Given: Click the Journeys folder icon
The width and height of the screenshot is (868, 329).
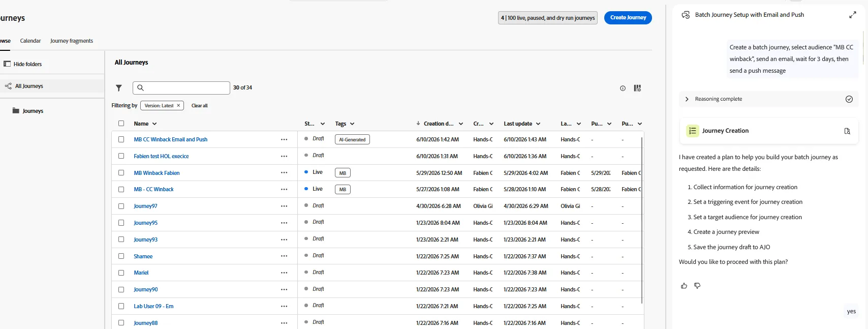Looking at the screenshot, I should point(16,111).
